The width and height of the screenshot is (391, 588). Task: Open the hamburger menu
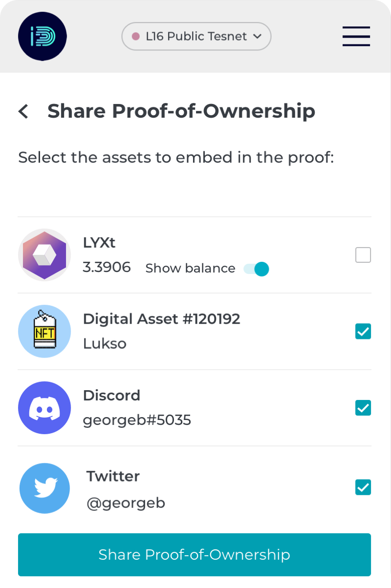(356, 37)
